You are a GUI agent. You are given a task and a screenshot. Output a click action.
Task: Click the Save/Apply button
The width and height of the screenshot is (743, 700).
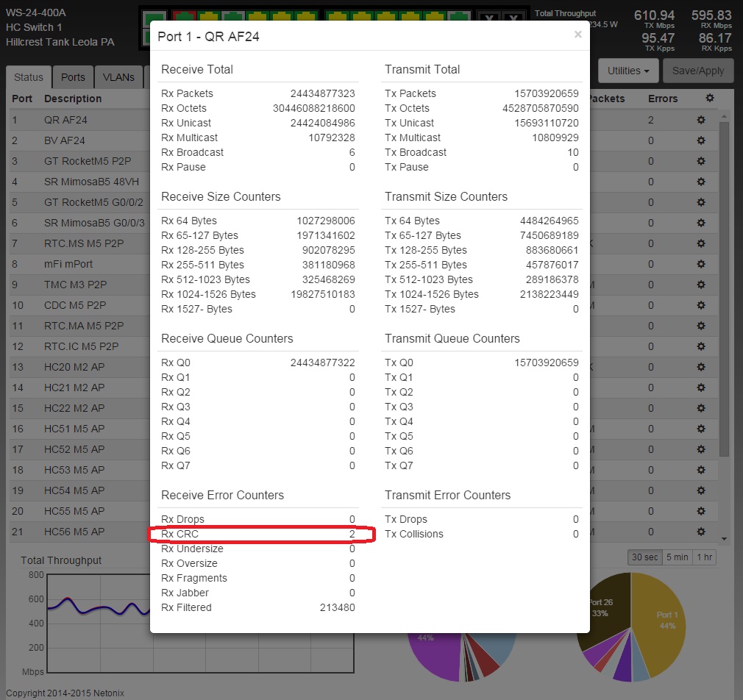point(698,71)
